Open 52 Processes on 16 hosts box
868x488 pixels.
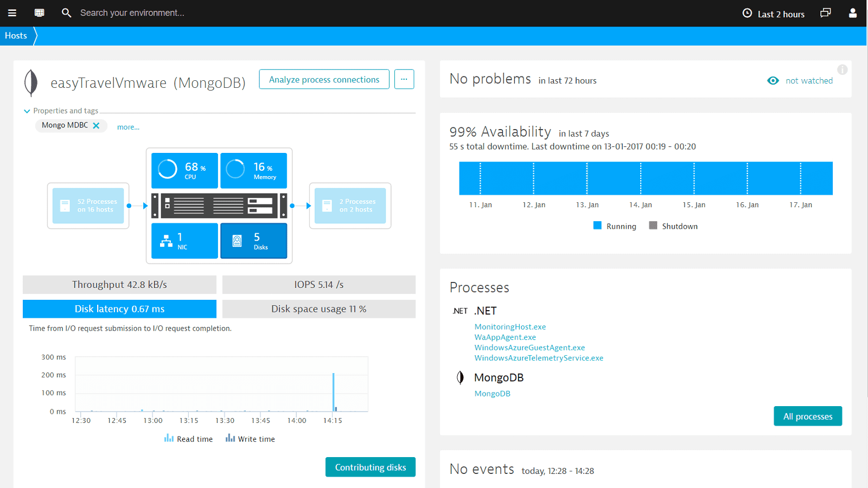click(88, 206)
